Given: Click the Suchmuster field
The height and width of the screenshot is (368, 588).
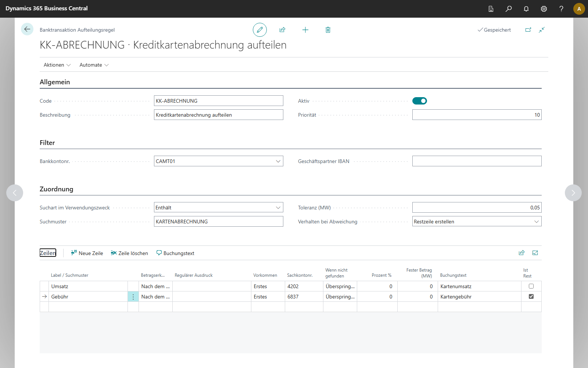Looking at the screenshot, I should coord(219,222).
